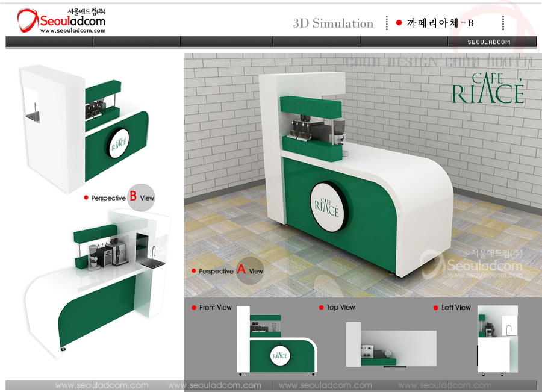
Task: Click the red bullet beside Left View
Action: [435, 308]
